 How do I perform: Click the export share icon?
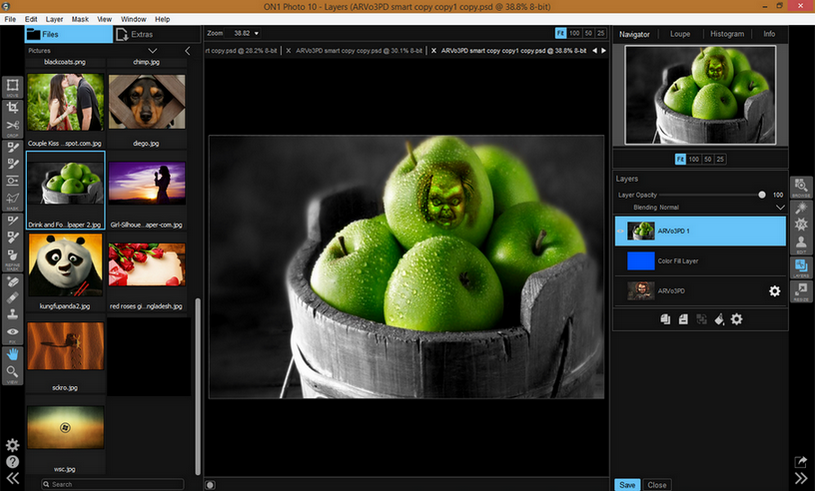[800, 461]
